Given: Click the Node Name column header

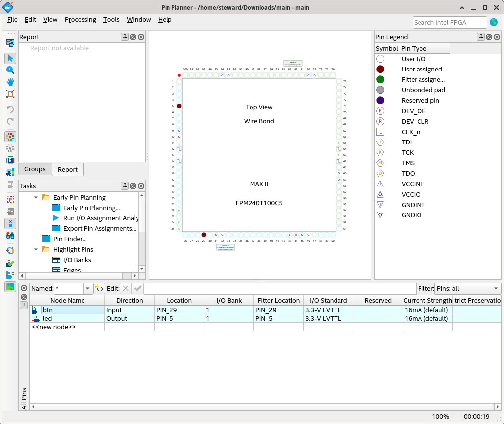Looking at the screenshot, I should 68,301.
